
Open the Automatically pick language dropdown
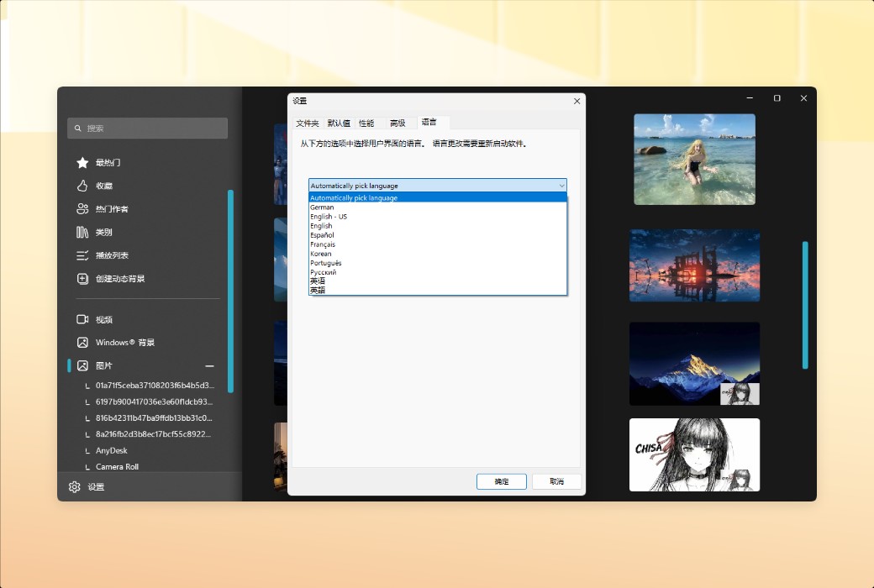(x=561, y=186)
